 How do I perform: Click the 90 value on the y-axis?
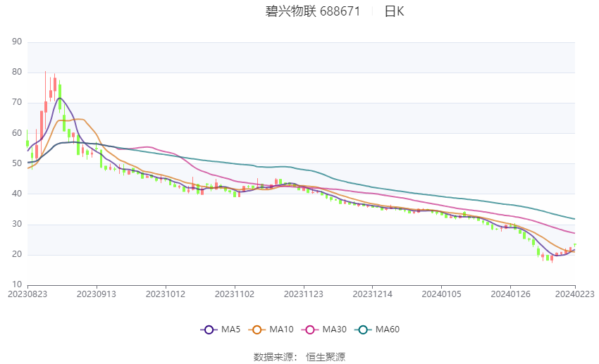click(17, 42)
